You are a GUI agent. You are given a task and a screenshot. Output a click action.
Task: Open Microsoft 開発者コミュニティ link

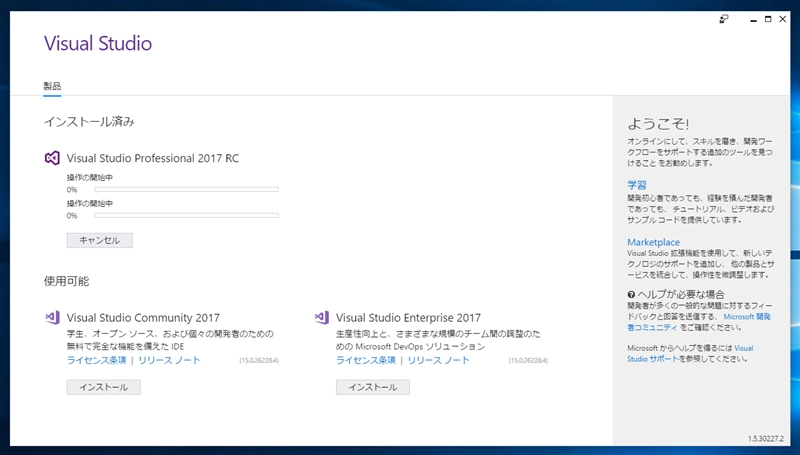click(699, 322)
